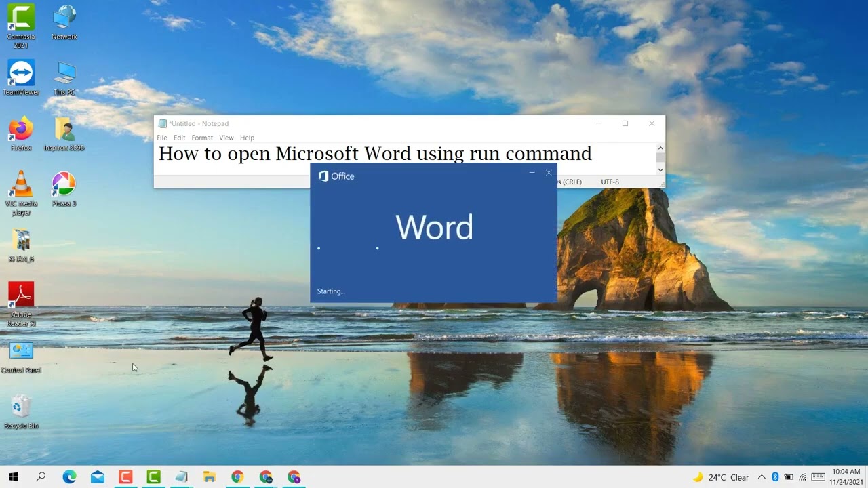Viewport: 868px width, 488px height.
Task: Switch to the green Camtasia taskbar icon
Action: tap(153, 477)
